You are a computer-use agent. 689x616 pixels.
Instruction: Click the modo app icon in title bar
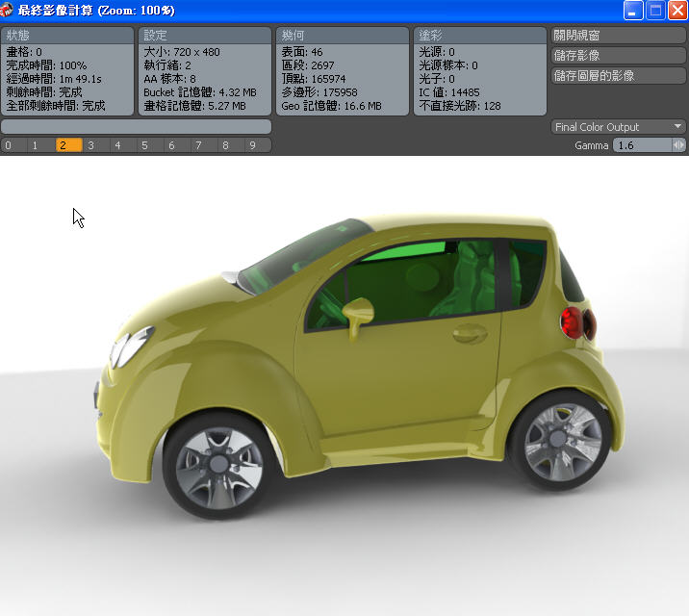6,10
